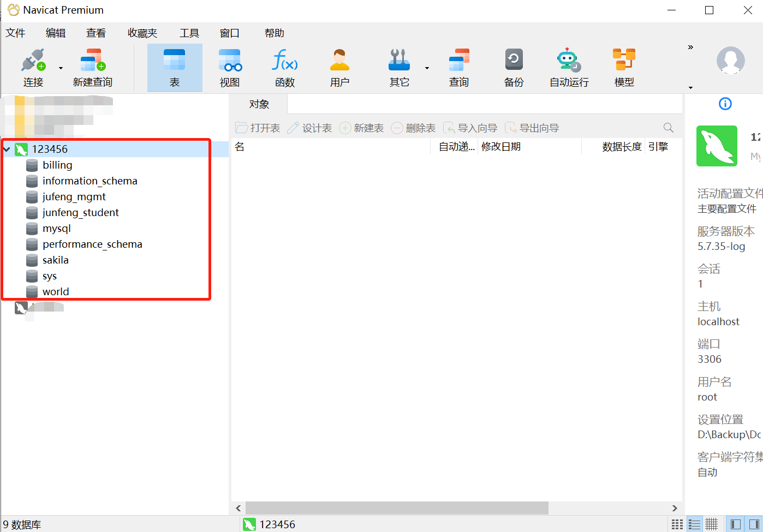The image size is (763, 532).
Task: Click the 模型 (Model) toolbar icon
Action: (624, 67)
